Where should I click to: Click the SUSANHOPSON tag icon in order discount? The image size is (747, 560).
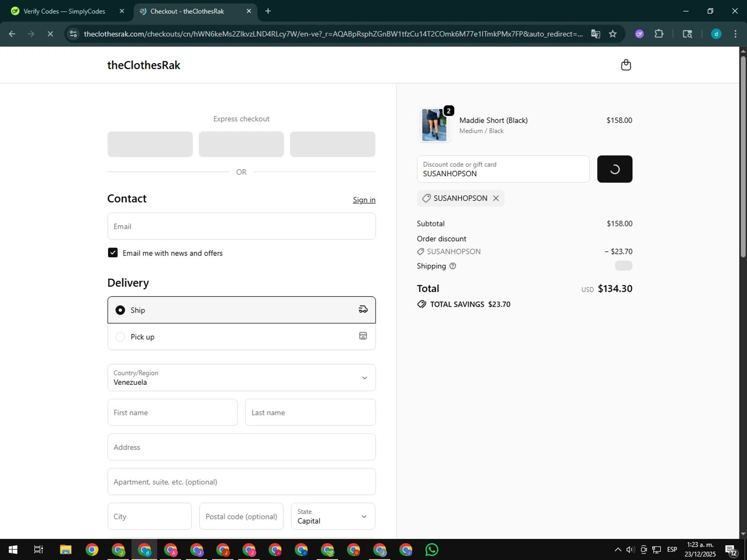tap(421, 252)
